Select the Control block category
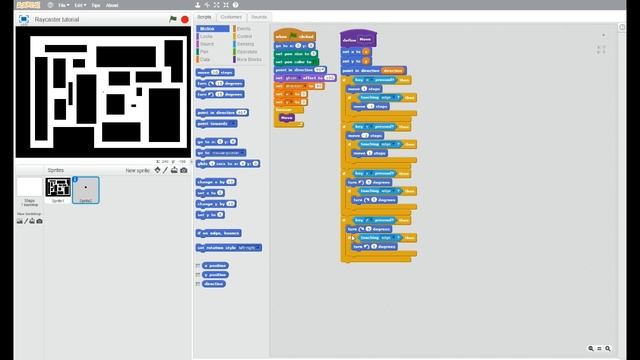This screenshot has height=360, width=640. (249, 36)
